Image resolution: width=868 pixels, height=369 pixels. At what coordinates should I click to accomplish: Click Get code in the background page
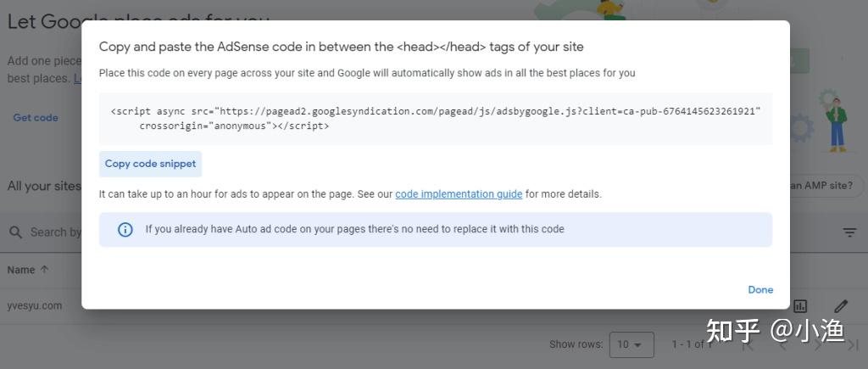(36, 117)
